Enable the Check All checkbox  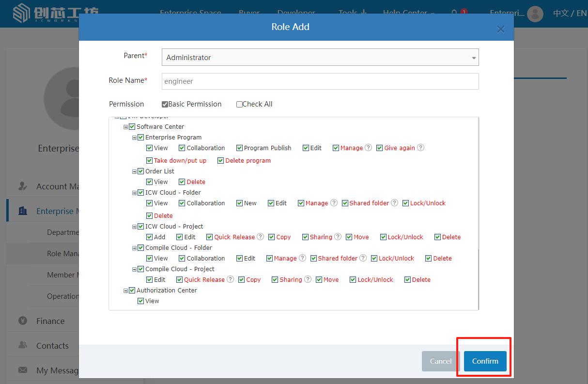point(239,104)
